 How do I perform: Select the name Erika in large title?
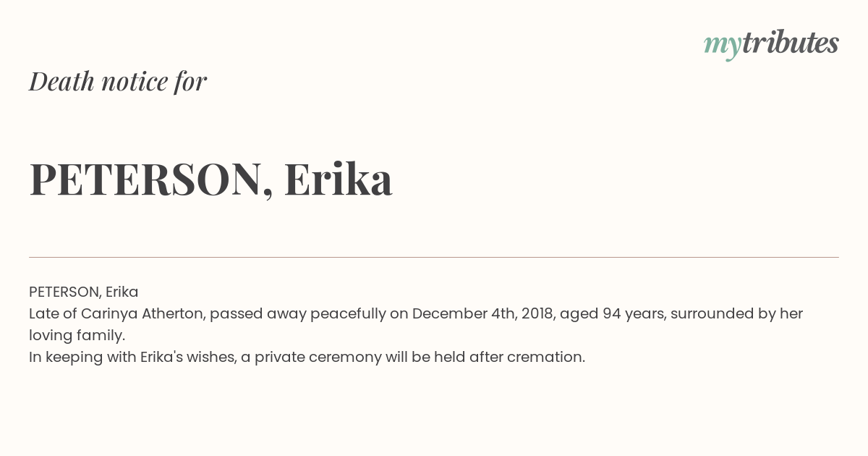339,179
